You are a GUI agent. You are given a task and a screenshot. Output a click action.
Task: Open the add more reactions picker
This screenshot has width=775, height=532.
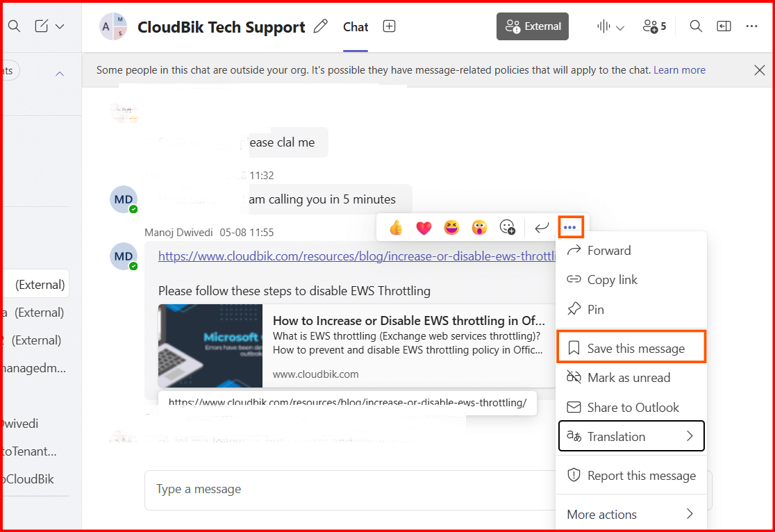point(508,227)
